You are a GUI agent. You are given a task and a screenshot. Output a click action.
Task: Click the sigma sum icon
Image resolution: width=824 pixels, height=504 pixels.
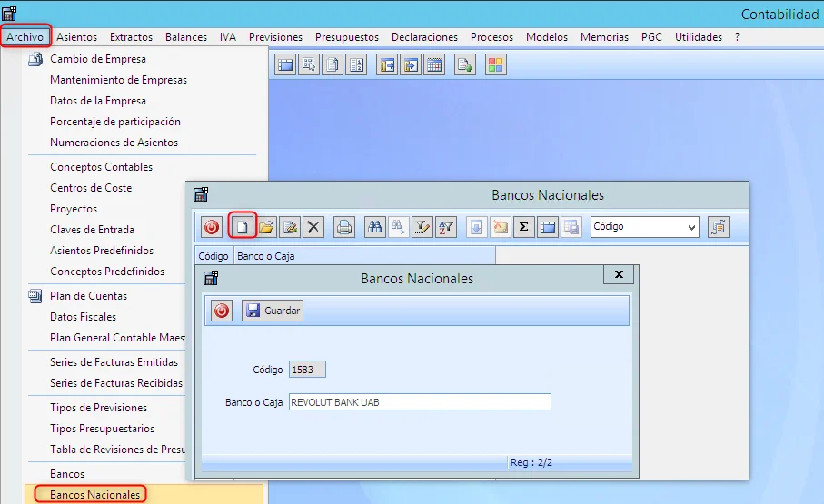(x=523, y=227)
